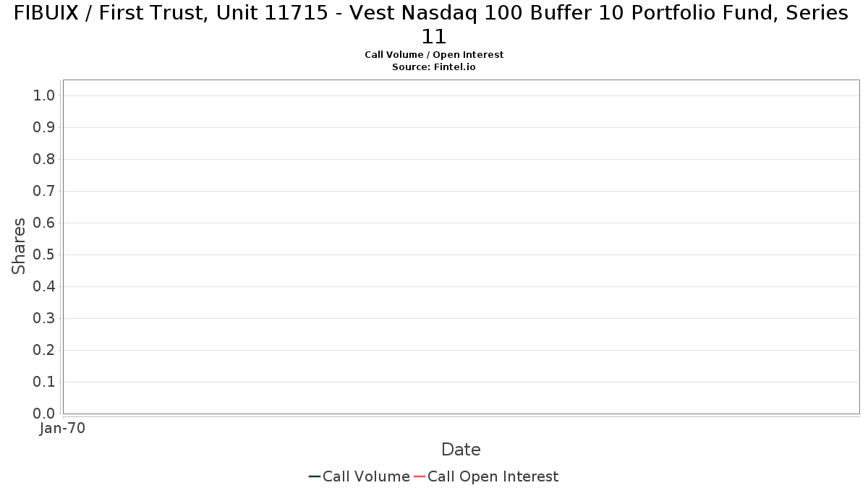This screenshot has width=868, height=488.
Task: Select the Jan-70 x-axis tick label
Action: click(63, 429)
